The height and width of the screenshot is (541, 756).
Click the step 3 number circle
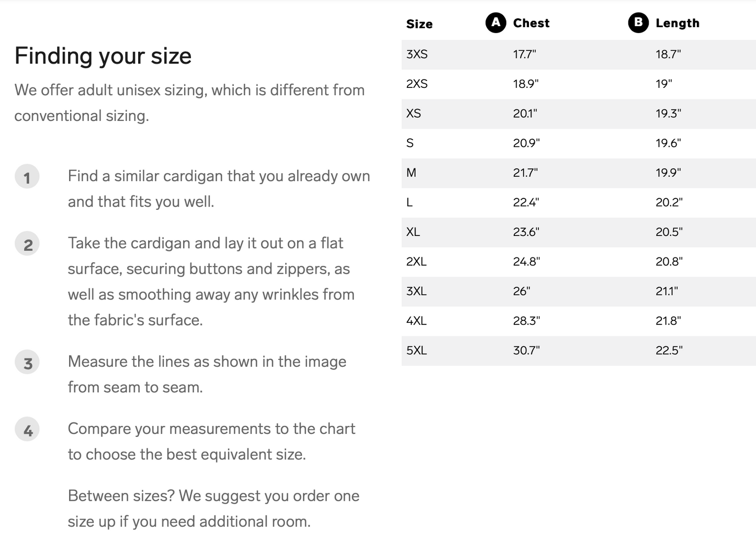pyautogui.click(x=27, y=363)
